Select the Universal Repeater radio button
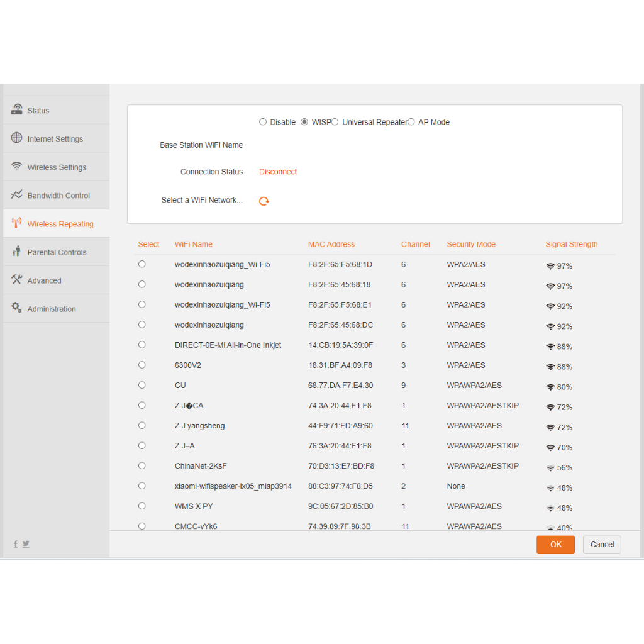This screenshot has width=644, height=644. coord(335,122)
